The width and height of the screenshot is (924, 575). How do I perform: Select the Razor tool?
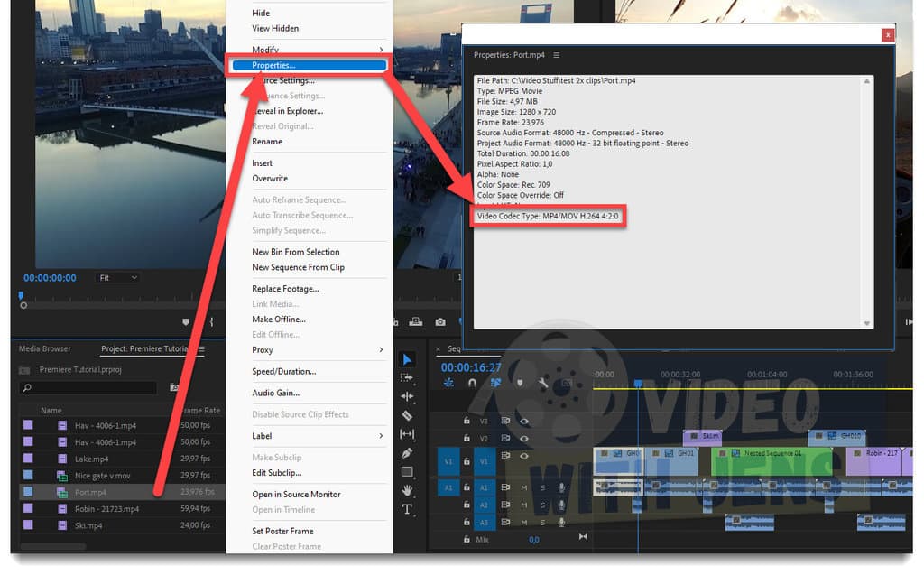[407, 415]
